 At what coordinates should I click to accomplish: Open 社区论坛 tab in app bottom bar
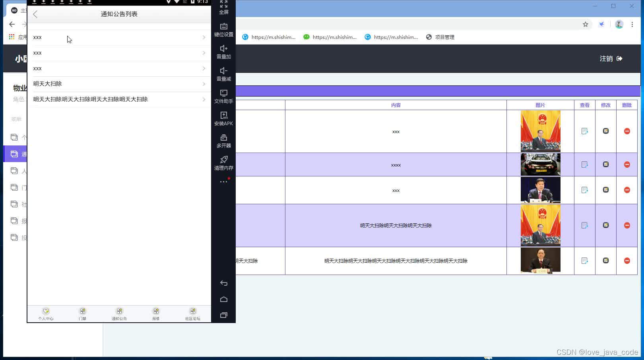(x=192, y=314)
